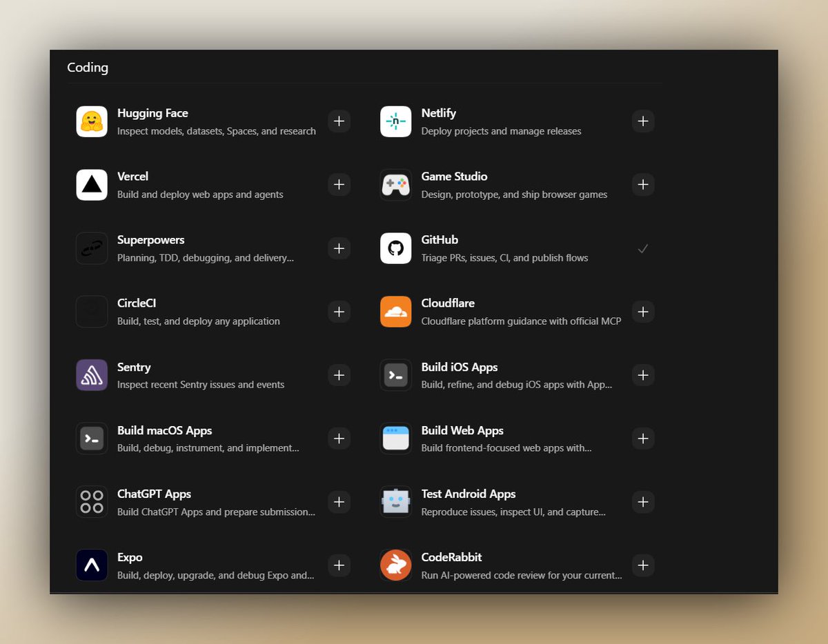Click "Deploy projects and manage releases" description
The image size is (828, 644).
pyautogui.click(x=502, y=131)
